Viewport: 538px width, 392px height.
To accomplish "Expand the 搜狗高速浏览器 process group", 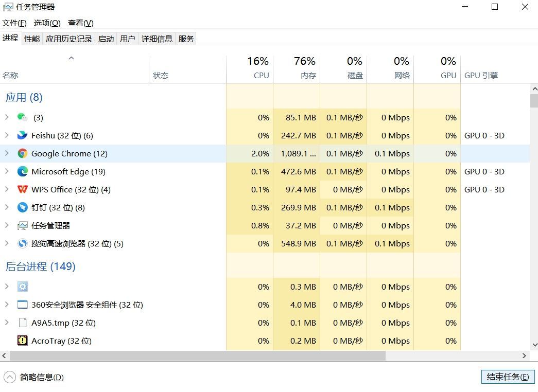I will click(7, 243).
